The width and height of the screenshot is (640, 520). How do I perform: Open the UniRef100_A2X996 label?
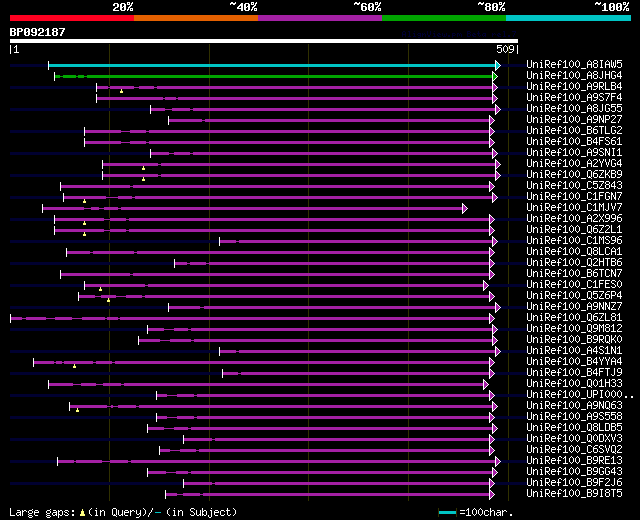[574, 218]
